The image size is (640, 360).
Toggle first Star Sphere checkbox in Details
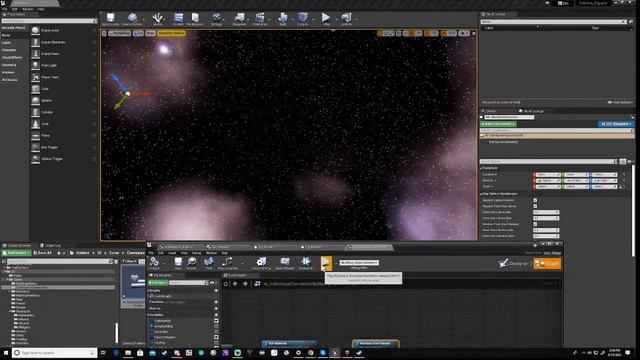point(535,200)
